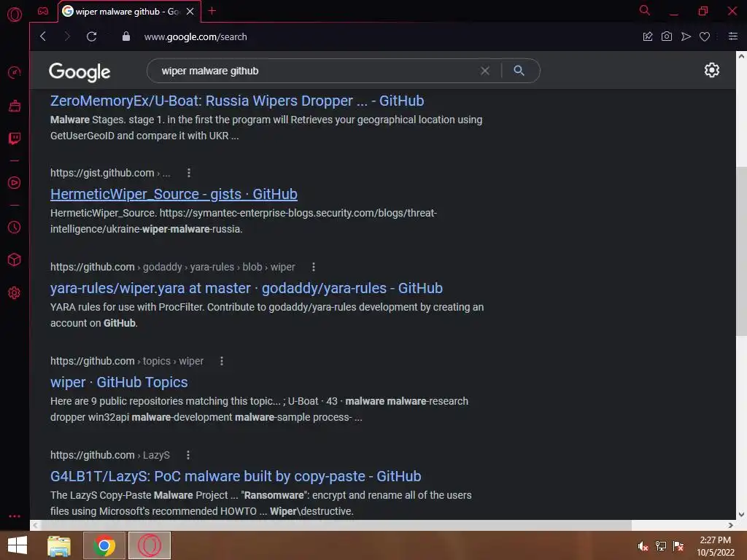
Task: Open the Player icon in sidebar
Action: (x=15, y=183)
